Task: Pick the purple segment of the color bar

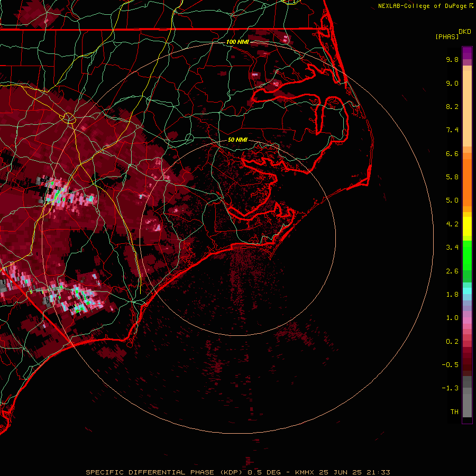Action: pyautogui.click(x=467, y=53)
